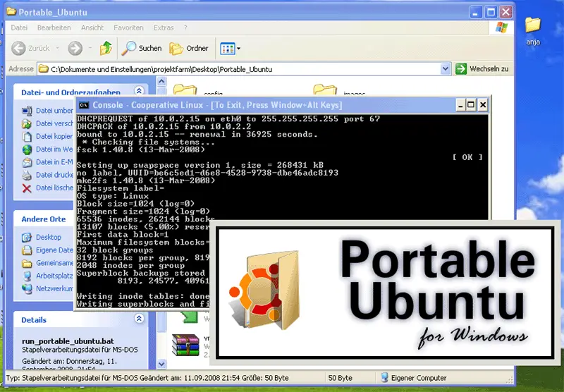
Task: Click Datei umbenennen task link
Action: pos(54,111)
